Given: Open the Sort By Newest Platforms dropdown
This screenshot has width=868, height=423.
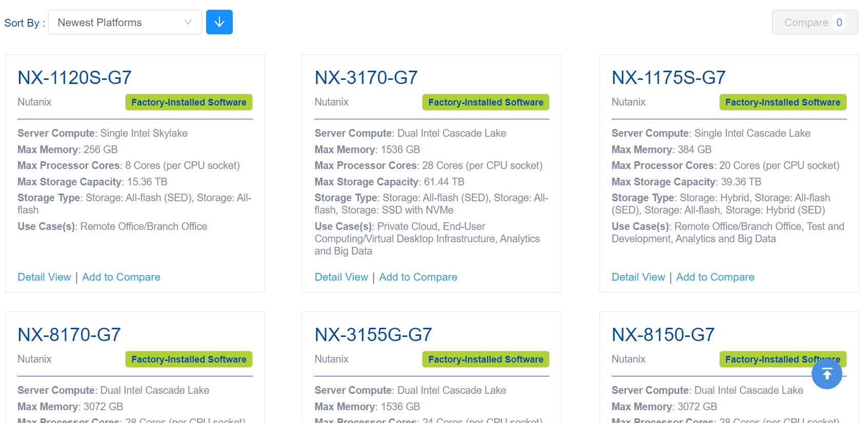Looking at the screenshot, I should [x=125, y=22].
